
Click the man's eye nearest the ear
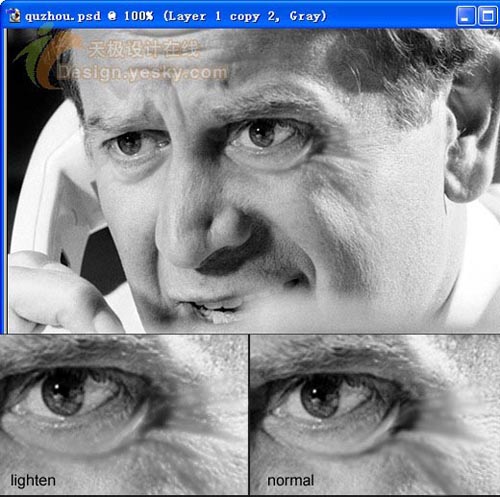pos(263,134)
